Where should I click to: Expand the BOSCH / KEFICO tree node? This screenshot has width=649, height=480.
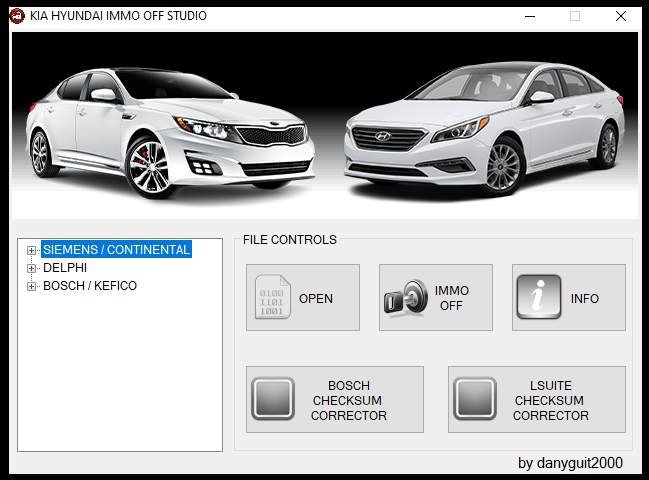pyautogui.click(x=32, y=286)
